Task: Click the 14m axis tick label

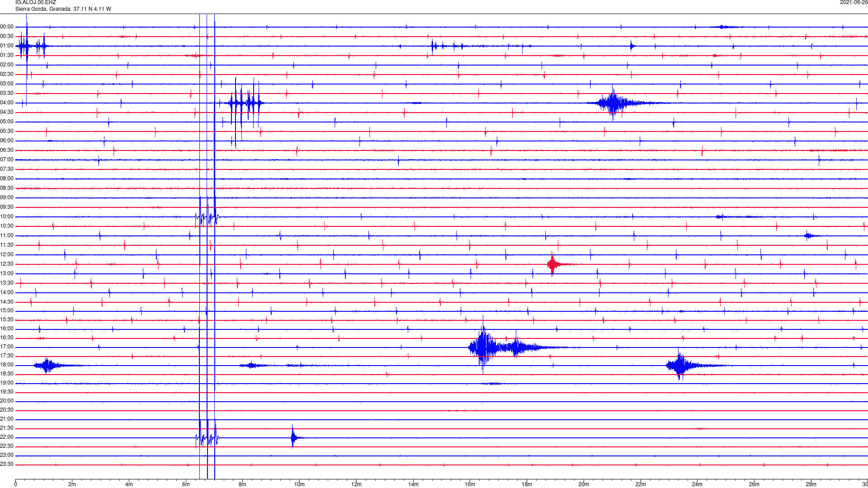Action: (x=413, y=485)
